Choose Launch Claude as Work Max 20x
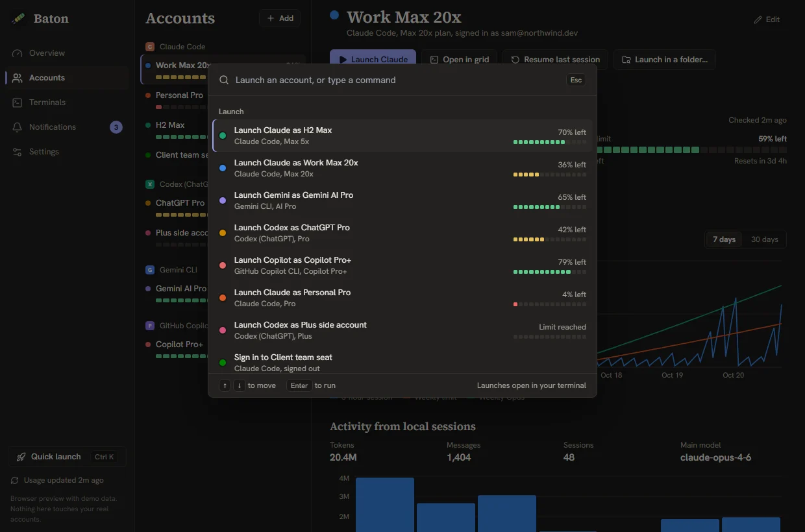The height and width of the screenshot is (532, 805). tap(402, 168)
